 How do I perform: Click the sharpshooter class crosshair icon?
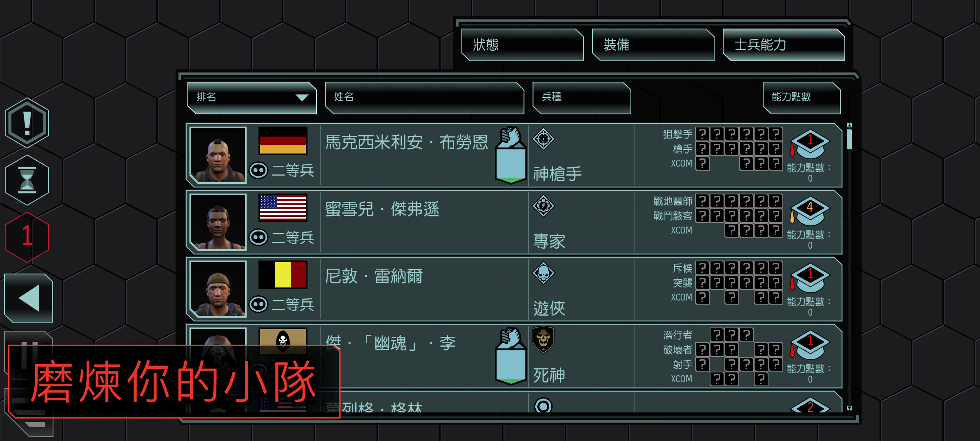pos(543,139)
